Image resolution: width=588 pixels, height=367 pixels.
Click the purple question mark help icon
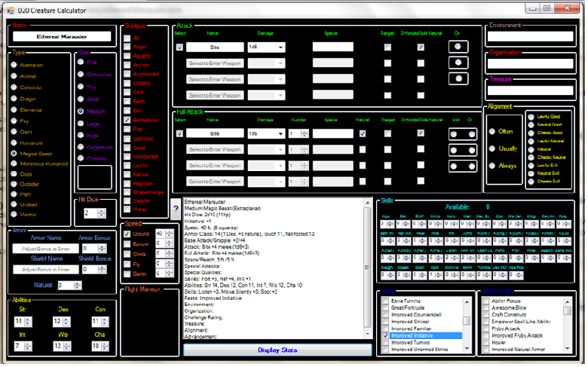[x=175, y=207]
